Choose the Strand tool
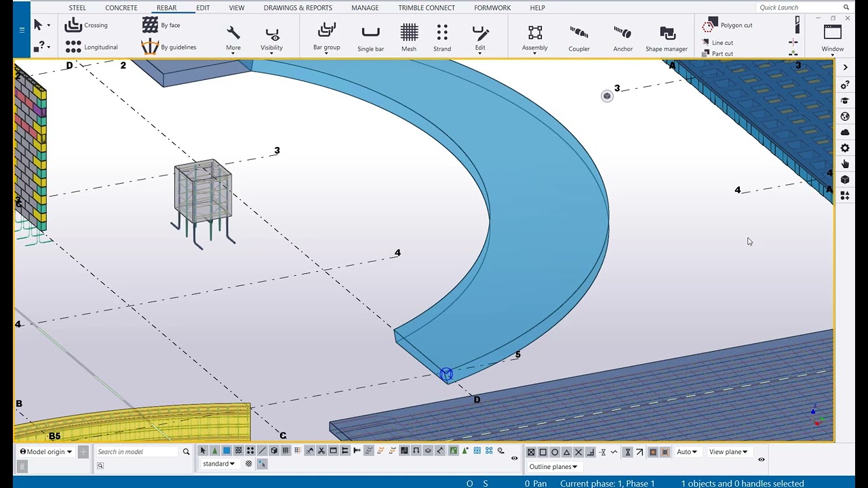Image resolution: width=868 pixels, height=488 pixels. coord(442,37)
